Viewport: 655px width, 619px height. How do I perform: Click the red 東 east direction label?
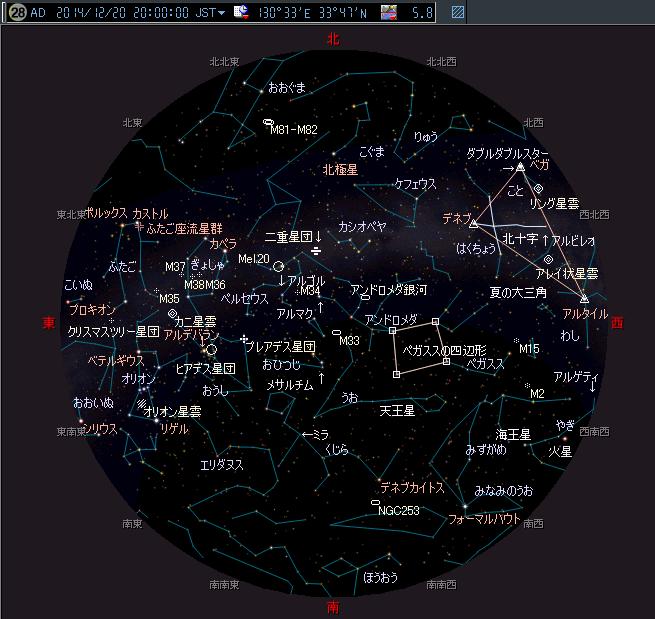(x=49, y=323)
